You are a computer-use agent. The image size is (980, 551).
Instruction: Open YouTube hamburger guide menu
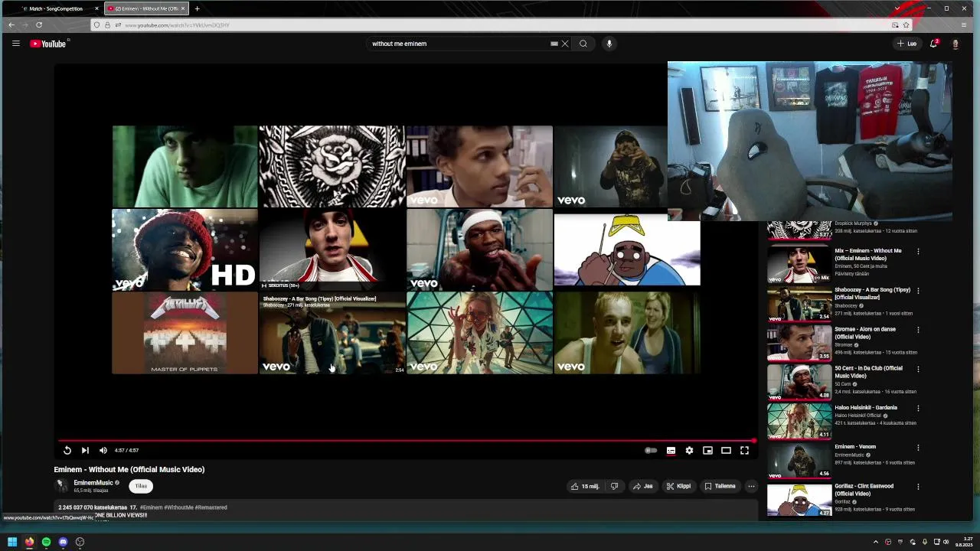[15, 44]
